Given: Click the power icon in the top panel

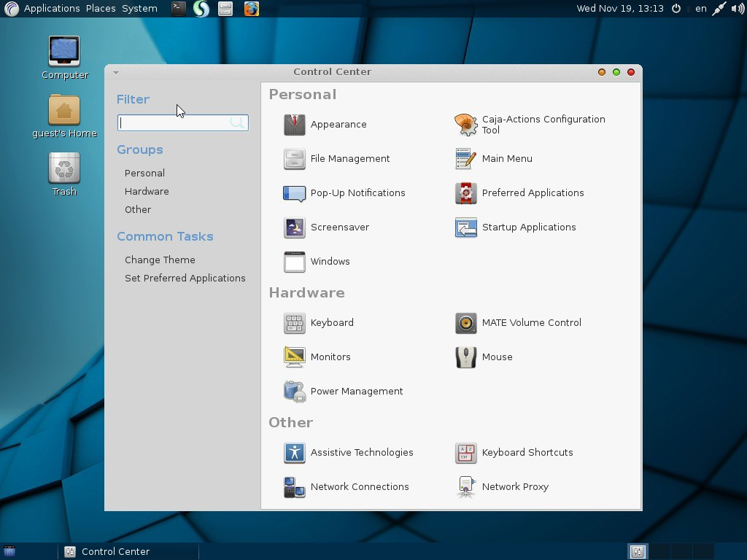Looking at the screenshot, I should pos(676,9).
